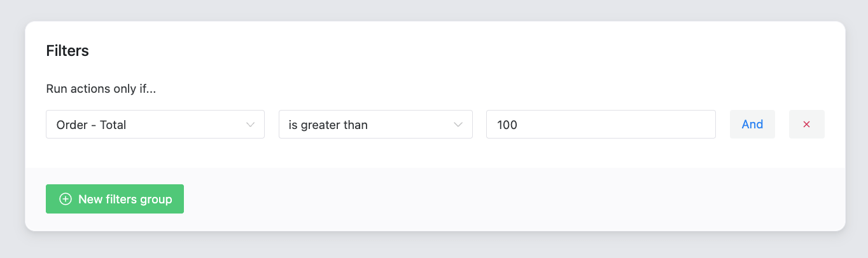The width and height of the screenshot is (868, 258).
Task: Expand the filter property selector showing Order - Total
Action: pyautogui.click(x=155, y=125)
